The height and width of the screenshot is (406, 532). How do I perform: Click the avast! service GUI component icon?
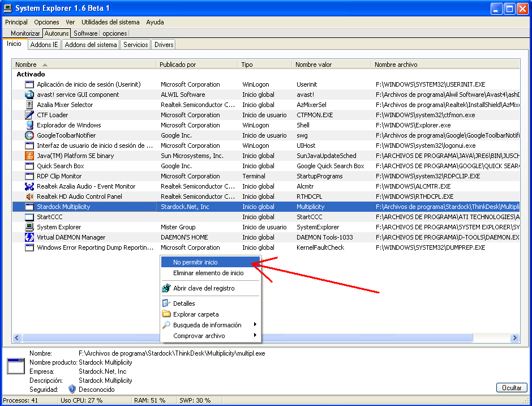click(x=29, y=95)
